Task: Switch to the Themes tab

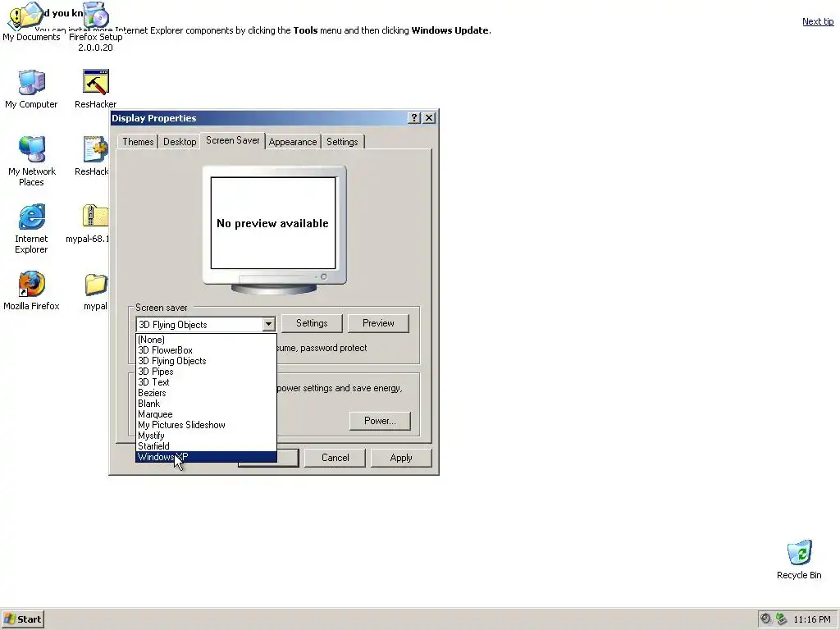Action: tap(138, 142)
